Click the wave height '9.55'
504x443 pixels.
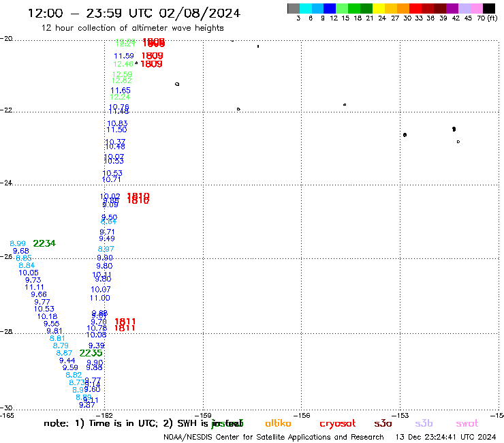pyautogui.click(x=52, y=324)
